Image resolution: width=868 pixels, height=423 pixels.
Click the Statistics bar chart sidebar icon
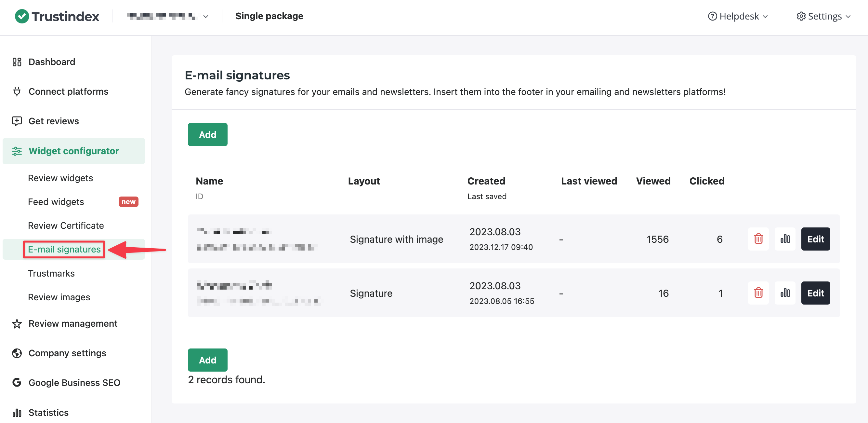pos(17,413)
